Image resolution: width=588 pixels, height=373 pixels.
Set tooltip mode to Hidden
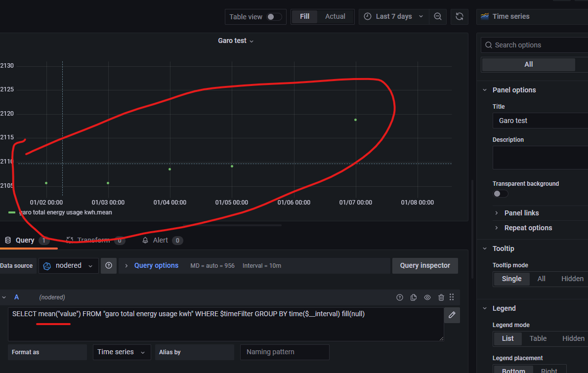tap(572, 279)
